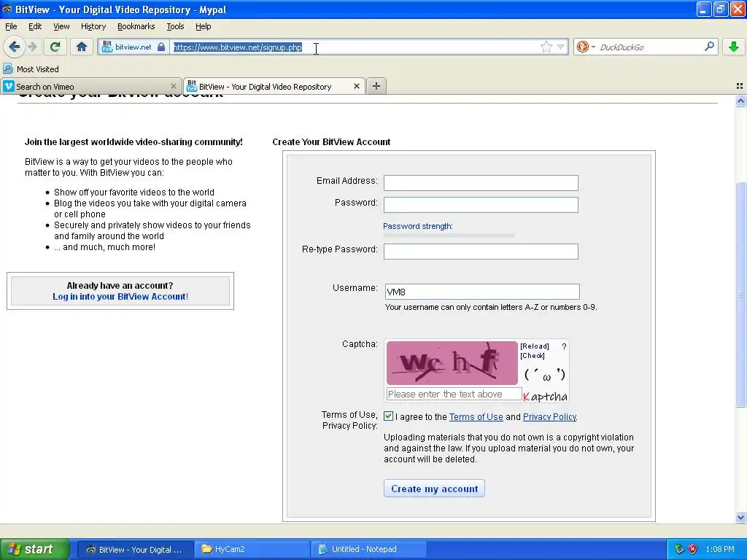
Task: Open the Windows start menu
Action: coord(34,549)
